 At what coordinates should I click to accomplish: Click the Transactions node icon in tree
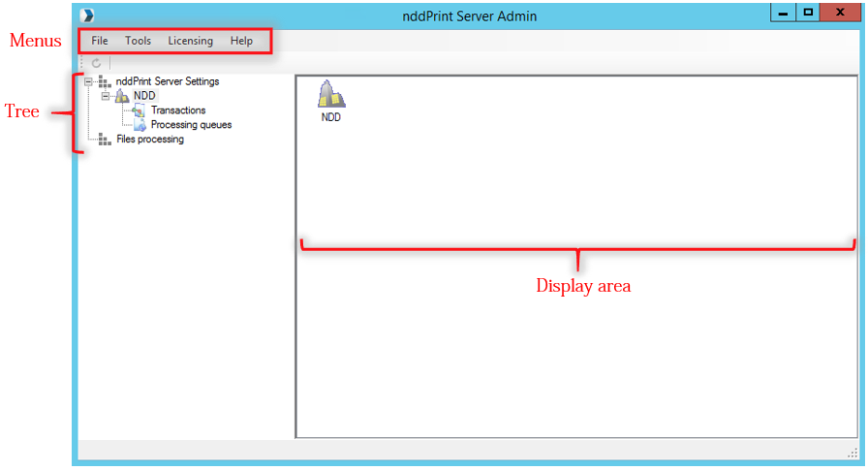[139, 110]
